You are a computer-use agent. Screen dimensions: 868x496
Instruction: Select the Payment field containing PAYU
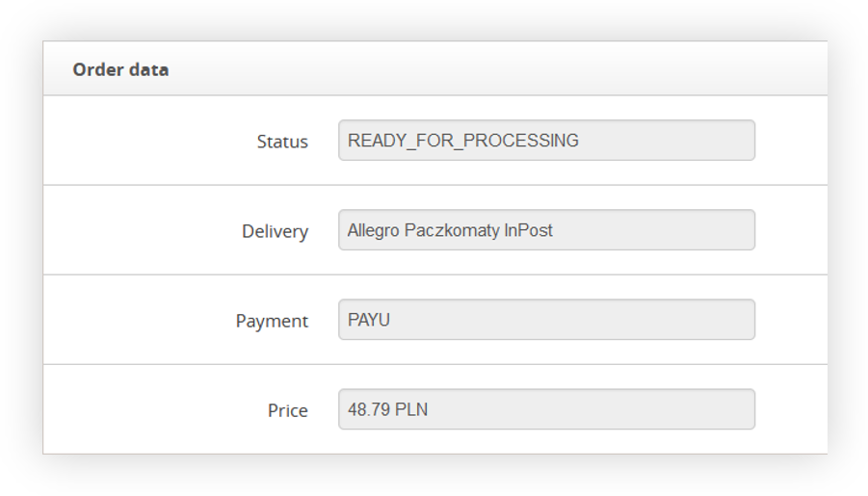coord(545,320)
